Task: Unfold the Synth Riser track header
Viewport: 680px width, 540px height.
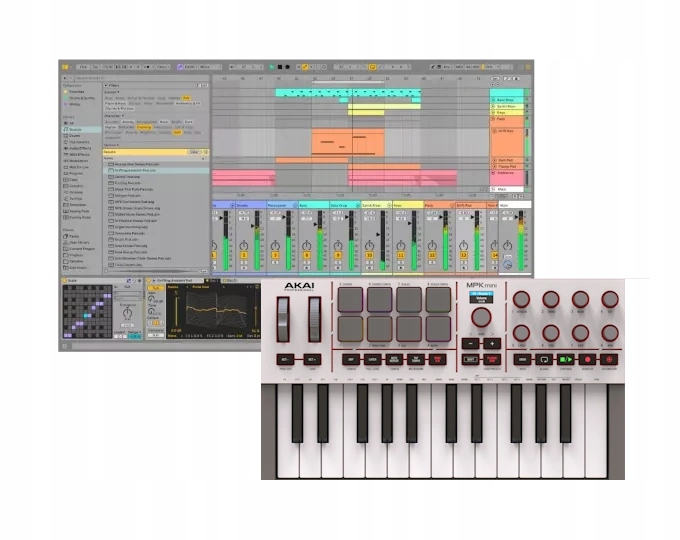Action: (x=494, y=106)
